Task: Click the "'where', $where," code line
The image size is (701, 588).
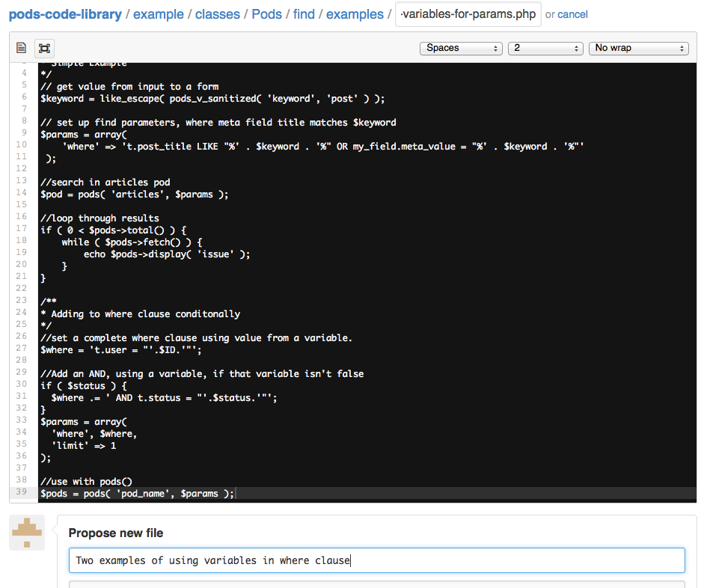Action: (x=94, y=433)
